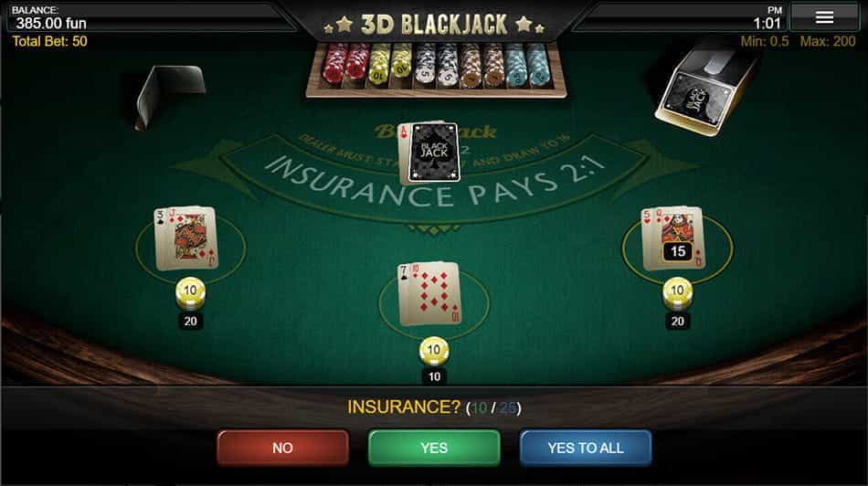The image size is (868, 486).
Task: Choose YES TO ALL for insurance
Action: click(x=586, y=448)
